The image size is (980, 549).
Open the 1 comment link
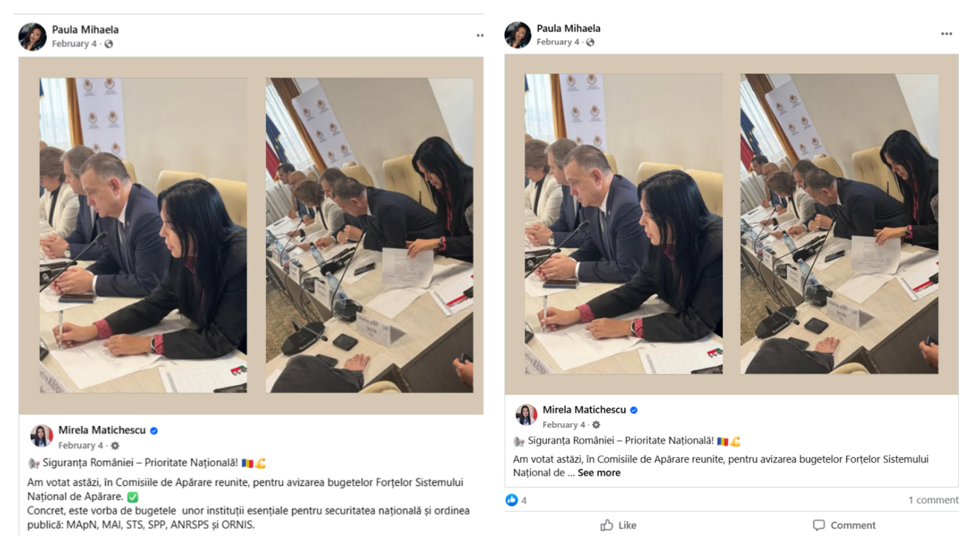pos(933,500)
